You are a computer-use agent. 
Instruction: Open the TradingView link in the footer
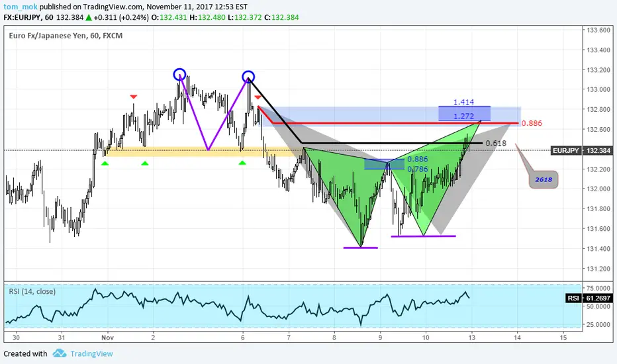tap(91, 353)
